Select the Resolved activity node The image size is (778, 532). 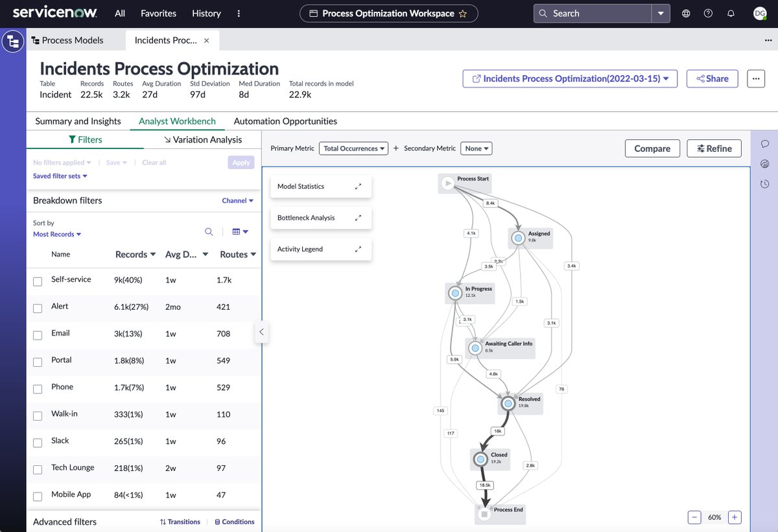tap(520, 403)
